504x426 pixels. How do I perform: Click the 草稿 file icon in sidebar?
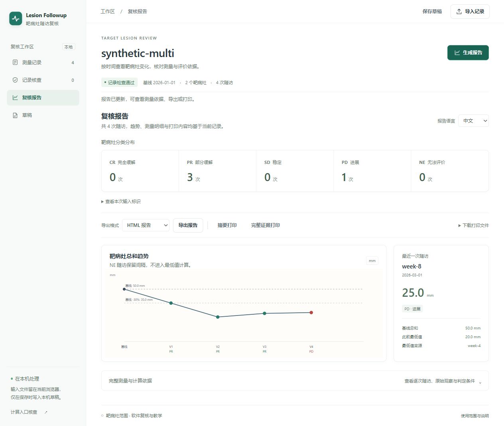(15, 115)
